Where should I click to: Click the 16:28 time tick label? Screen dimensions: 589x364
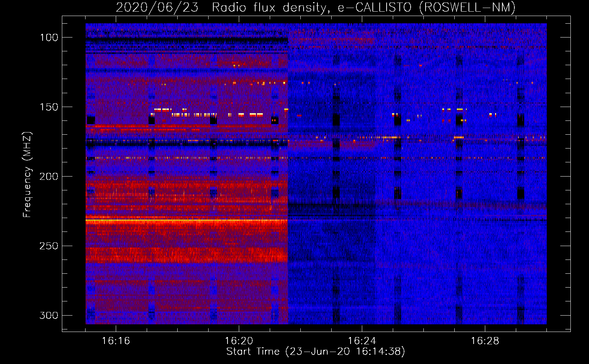tap(485, 341)
